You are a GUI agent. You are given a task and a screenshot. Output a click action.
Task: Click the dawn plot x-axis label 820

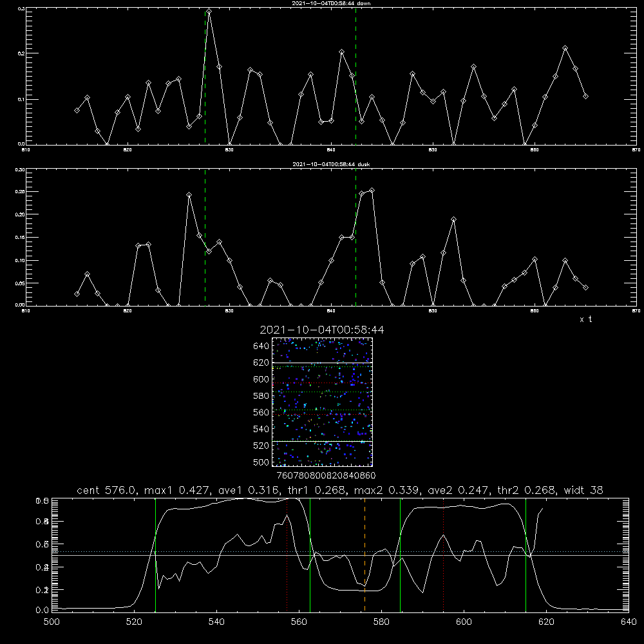[x=128, y=150]
